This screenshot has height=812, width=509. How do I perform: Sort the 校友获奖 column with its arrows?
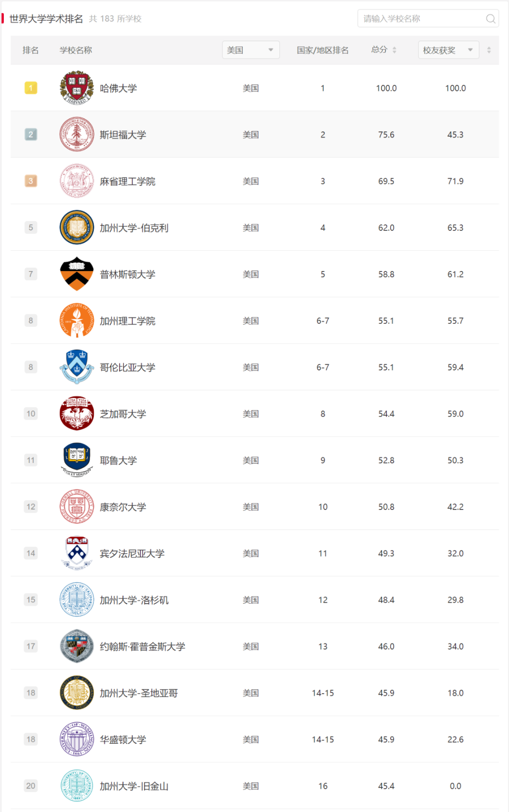click(x=489, y=50)
